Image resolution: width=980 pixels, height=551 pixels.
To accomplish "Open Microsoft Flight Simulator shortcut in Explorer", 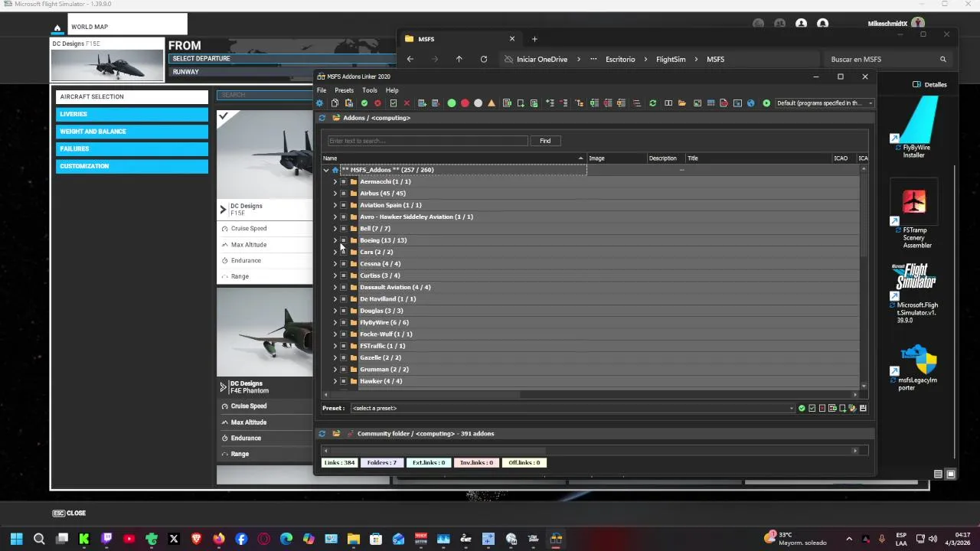I will tap(916, 293).
